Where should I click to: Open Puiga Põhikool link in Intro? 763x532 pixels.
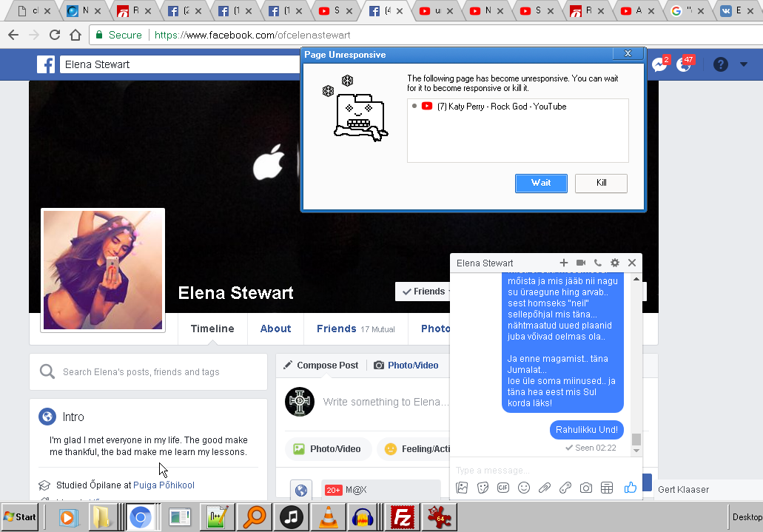tap(164, 485)
